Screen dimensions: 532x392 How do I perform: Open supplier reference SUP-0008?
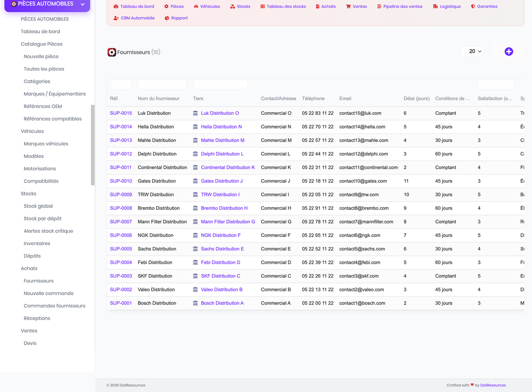(x=121, y=208)
